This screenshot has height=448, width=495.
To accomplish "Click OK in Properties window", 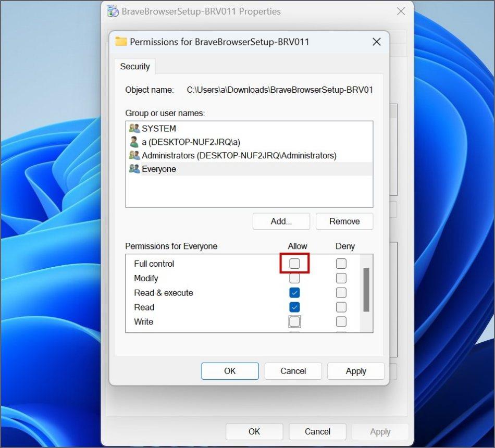I will tap(254, 431).
